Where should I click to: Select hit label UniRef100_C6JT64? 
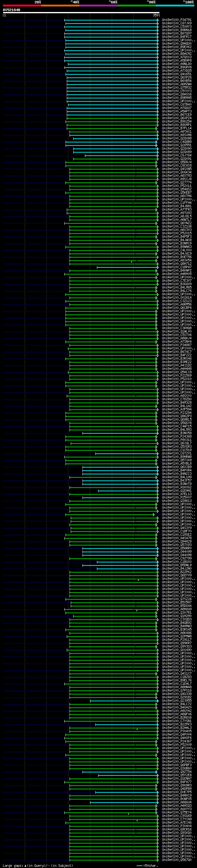click(x=176, y=155)
